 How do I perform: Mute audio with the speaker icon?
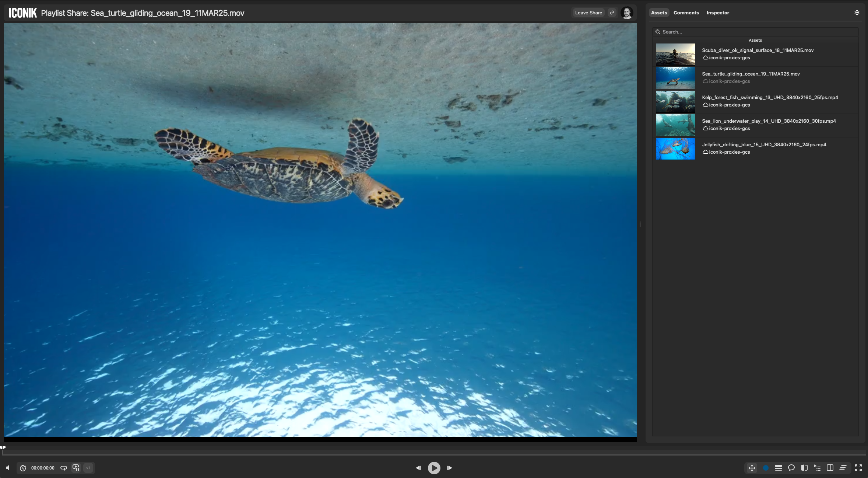click(8, 468)
